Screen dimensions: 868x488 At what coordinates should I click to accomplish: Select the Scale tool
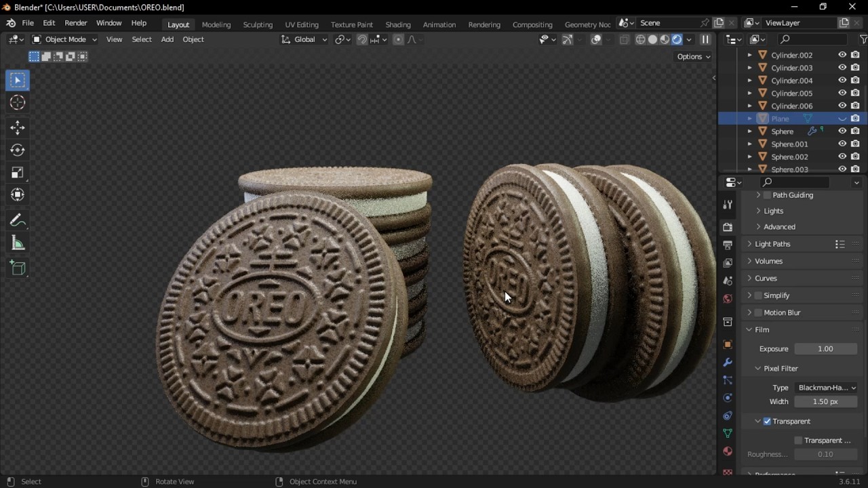pos(18,172)
